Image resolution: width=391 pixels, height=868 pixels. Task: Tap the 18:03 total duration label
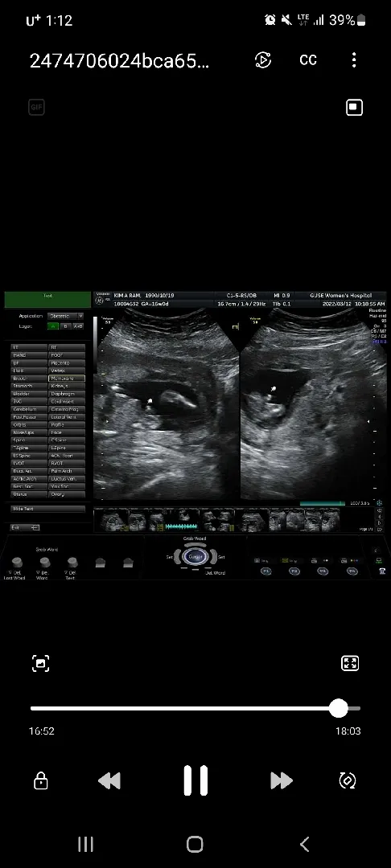[x=348, y=731]
